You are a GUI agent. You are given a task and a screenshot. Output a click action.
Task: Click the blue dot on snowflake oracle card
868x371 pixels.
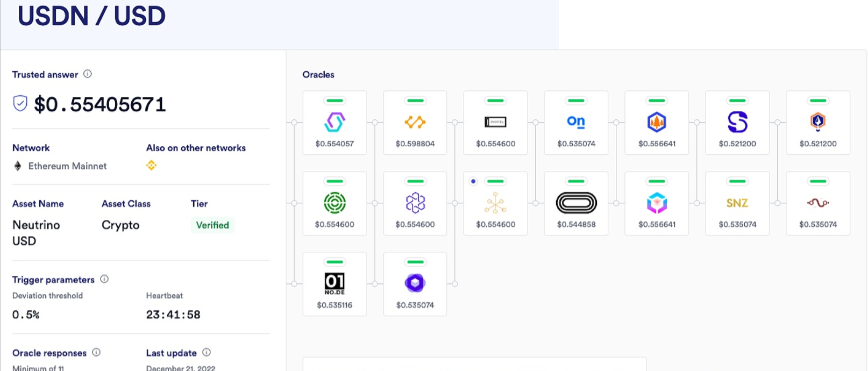[473, 181]
